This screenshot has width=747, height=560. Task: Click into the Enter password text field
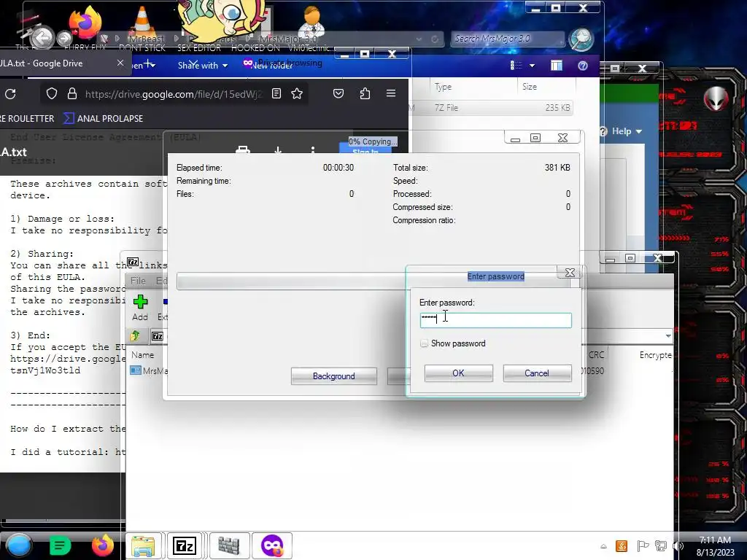point(495,320)
